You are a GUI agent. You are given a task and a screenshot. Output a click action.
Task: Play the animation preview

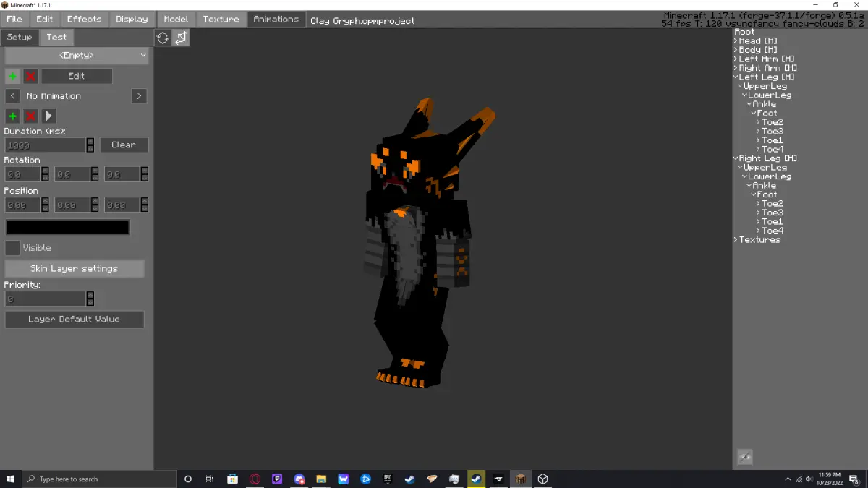(x=48, y=116)
